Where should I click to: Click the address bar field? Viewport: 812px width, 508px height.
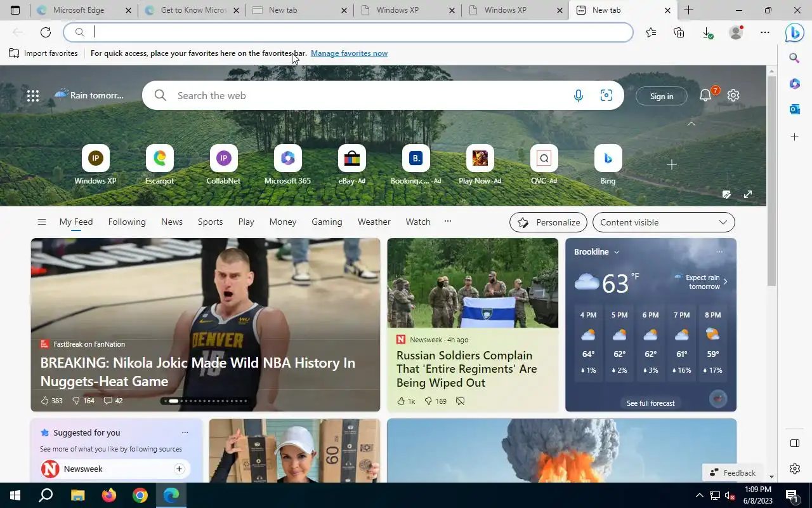pos(348,32)
